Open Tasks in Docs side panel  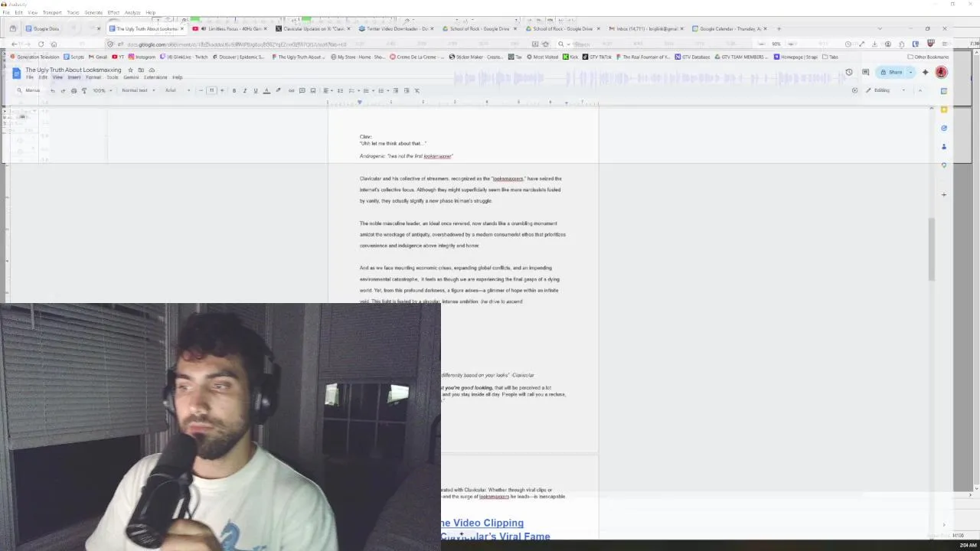point(944,128)
